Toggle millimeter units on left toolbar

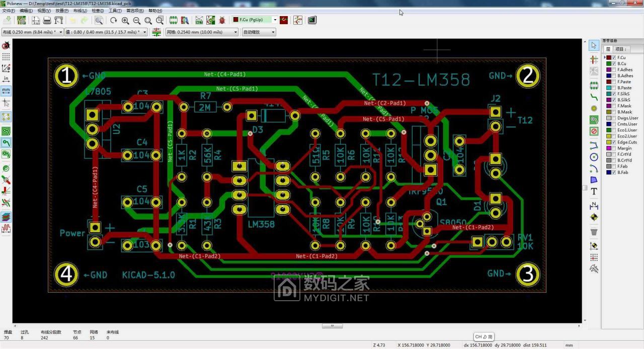pyautogui.click(x=6, y=91)
